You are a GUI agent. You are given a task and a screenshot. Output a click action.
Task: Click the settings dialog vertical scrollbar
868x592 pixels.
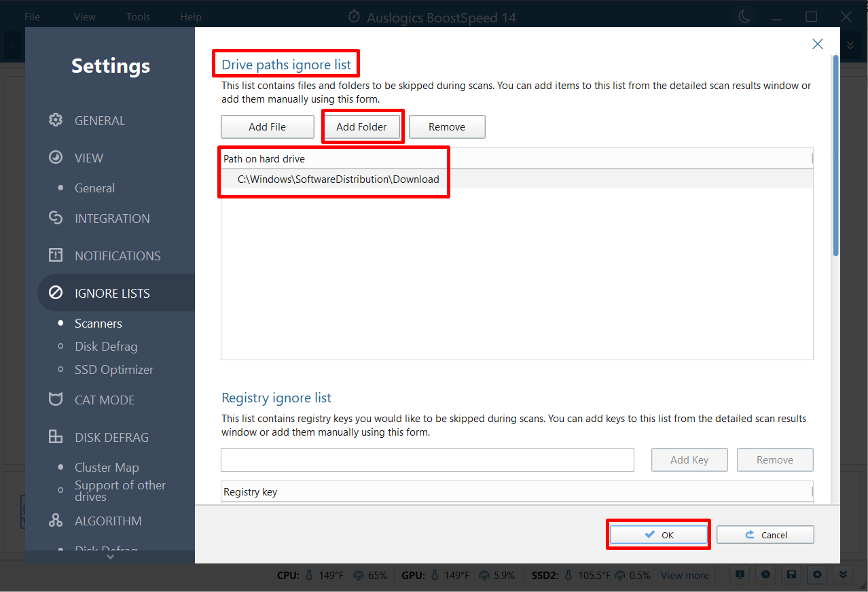835,155
